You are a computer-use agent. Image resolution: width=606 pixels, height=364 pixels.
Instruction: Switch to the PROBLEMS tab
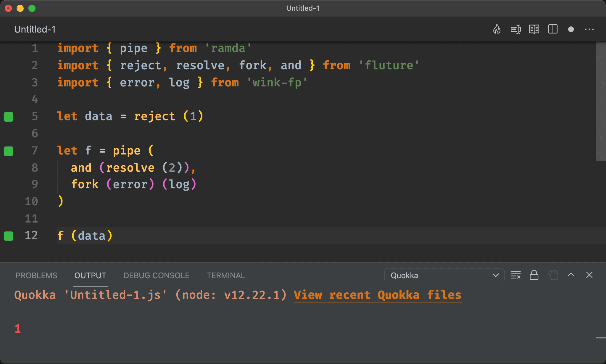pyautogui.click(x=37, y=275)
